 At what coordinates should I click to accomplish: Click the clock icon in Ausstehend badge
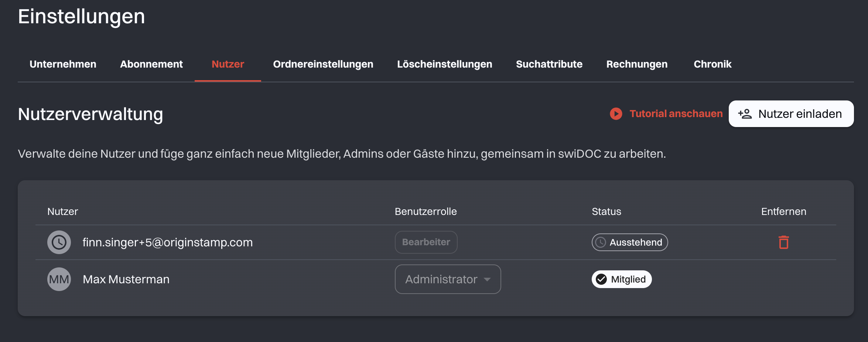pyautogui.click(x=601, y=242)
